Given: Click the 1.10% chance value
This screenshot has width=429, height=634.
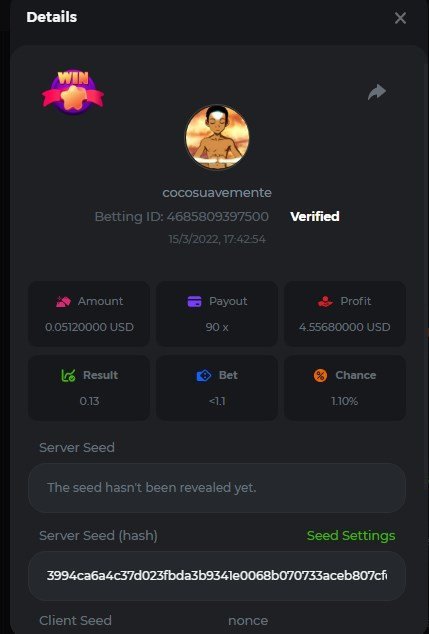Looking at the screenshot, I should pyautogui.click(x=344, y=401).
